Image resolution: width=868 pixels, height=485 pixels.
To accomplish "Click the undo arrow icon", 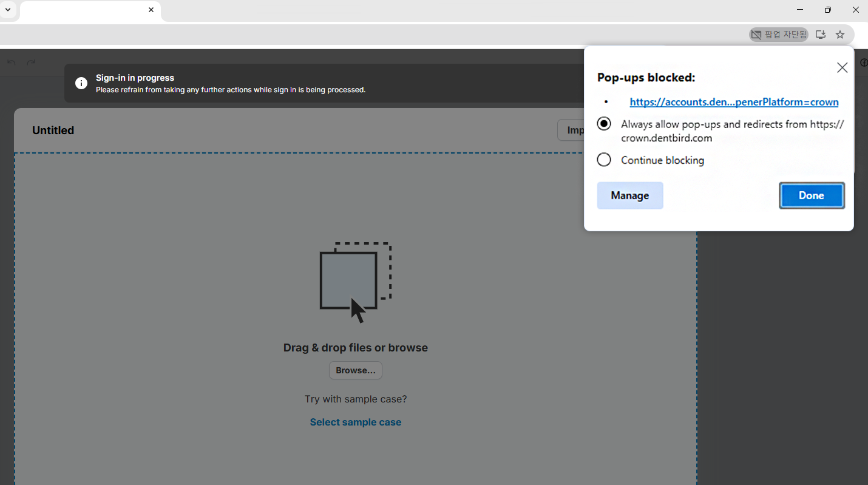I will pyautogui.click(x=12, y=62).
